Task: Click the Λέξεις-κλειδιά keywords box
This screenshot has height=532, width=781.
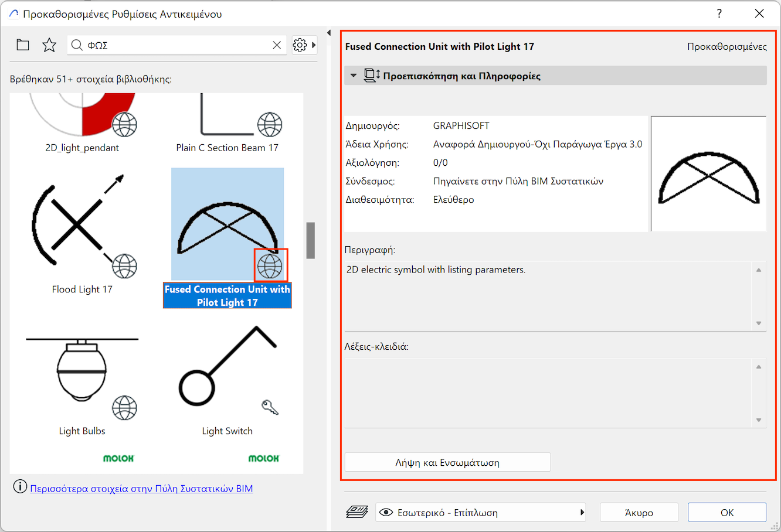Action: click(548, 393)
